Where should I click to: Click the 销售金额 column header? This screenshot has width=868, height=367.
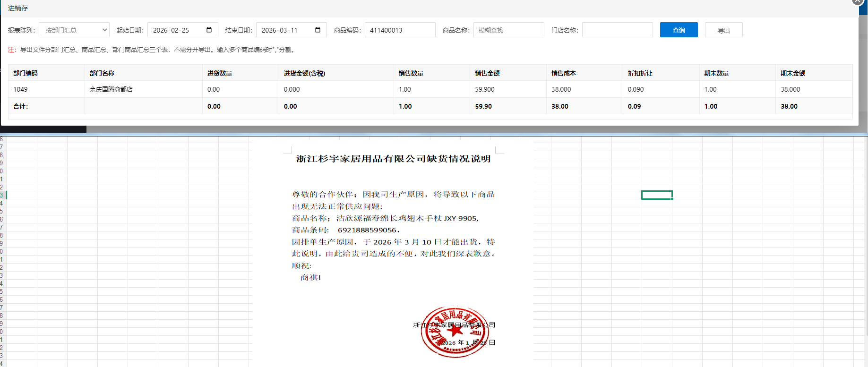487,73
